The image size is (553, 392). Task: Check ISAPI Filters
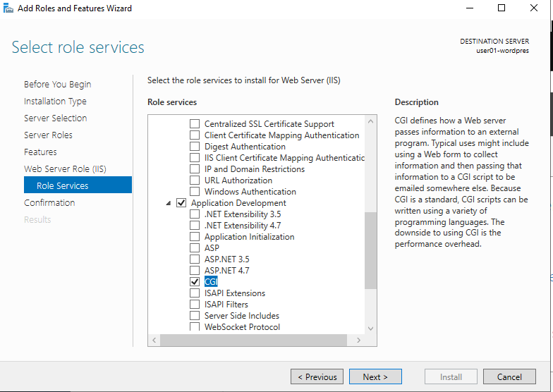[195, 305]
